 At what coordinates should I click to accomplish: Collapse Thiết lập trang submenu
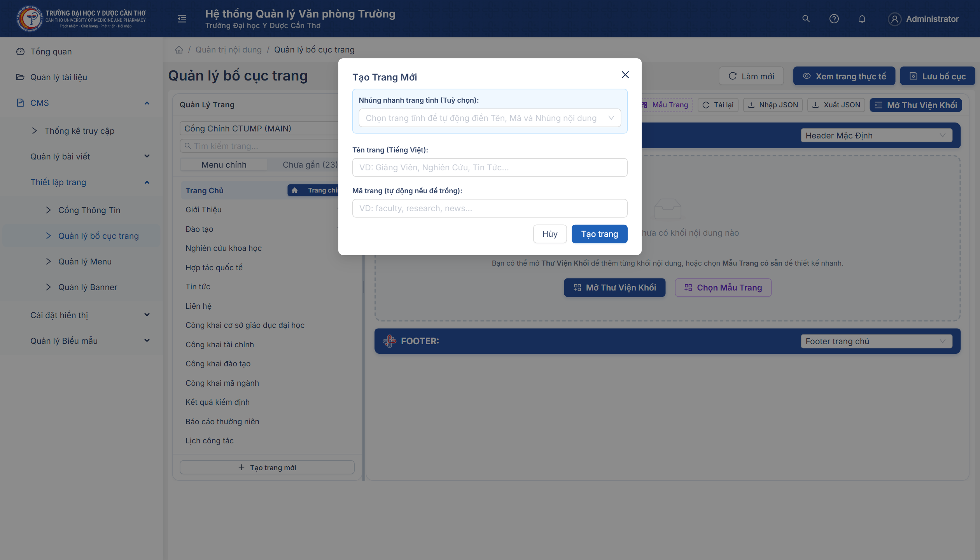tap(82, 182)
